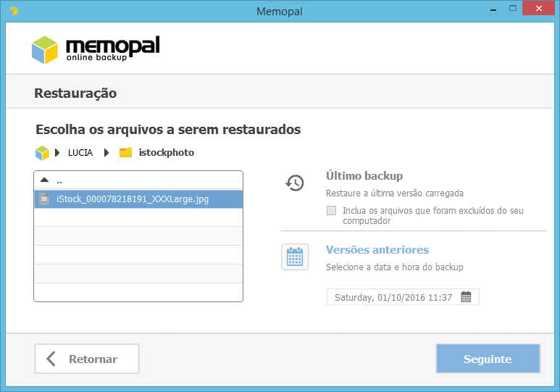
Task: Click the Memopal cube icon in breadcrumb
Action: 42,153
